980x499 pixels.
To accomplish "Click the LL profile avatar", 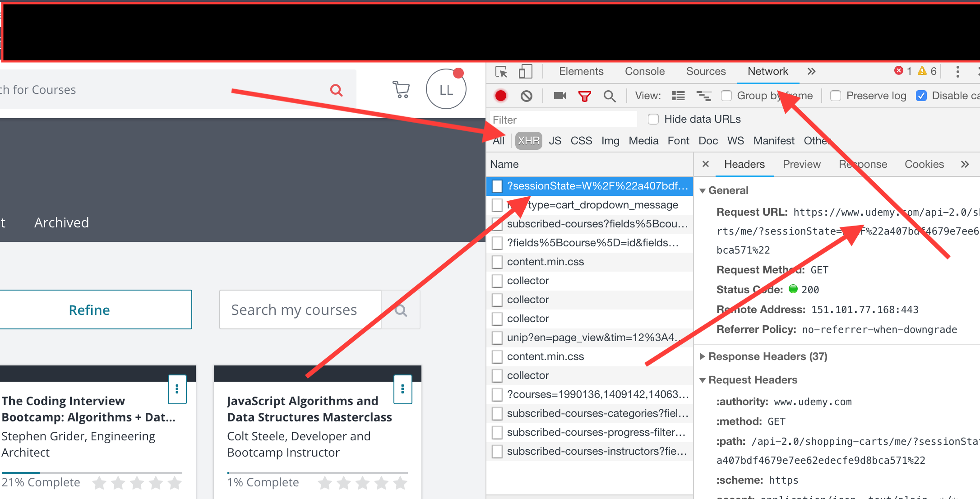I will pos(446,89).
